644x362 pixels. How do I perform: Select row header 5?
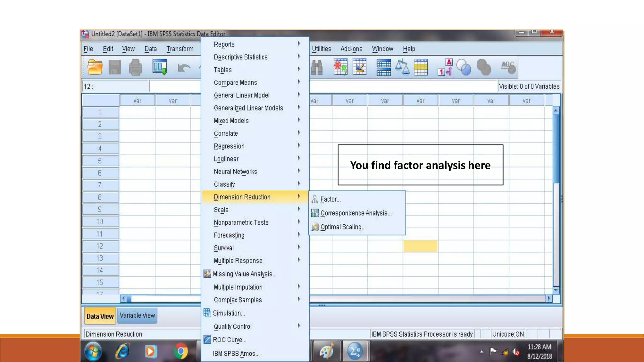click(x=101, y=161)
